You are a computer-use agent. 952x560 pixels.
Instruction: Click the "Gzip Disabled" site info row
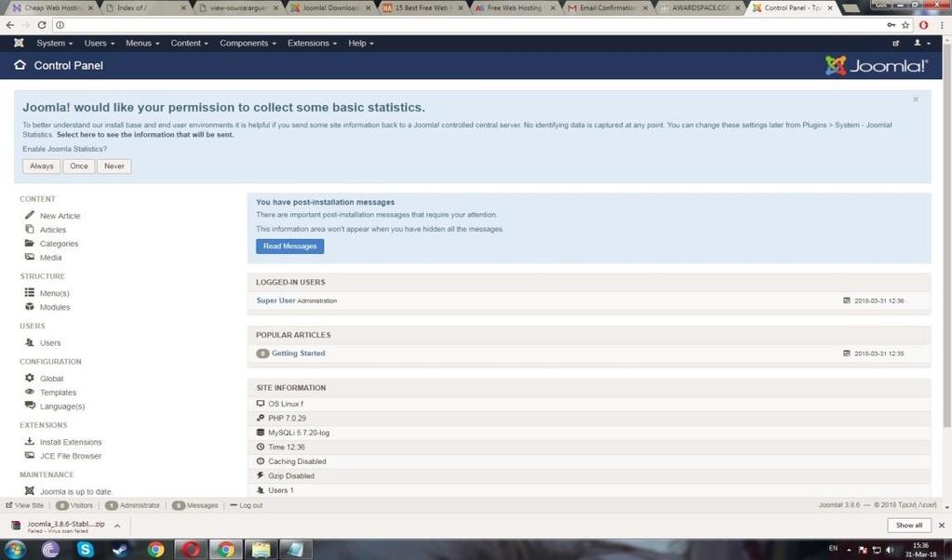coord(589,475)
